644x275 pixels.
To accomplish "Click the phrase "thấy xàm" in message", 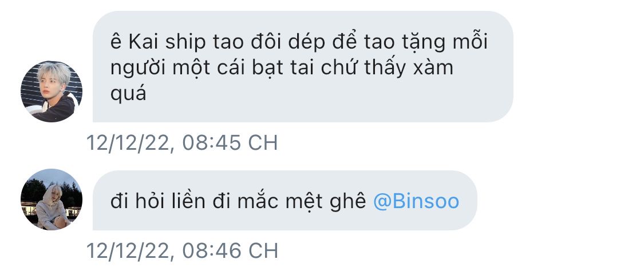I will pyautogui.click(x=409, y=68).
